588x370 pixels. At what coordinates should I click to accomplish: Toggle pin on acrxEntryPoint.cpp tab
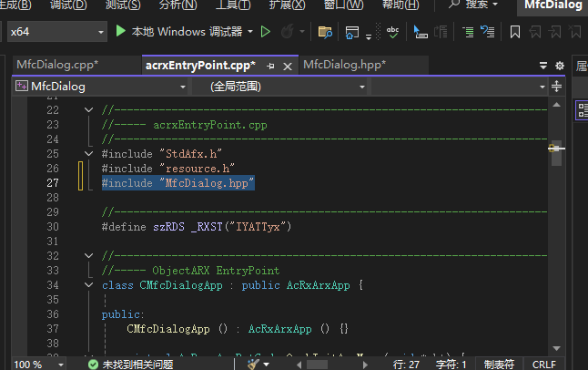tap(270, 66)
